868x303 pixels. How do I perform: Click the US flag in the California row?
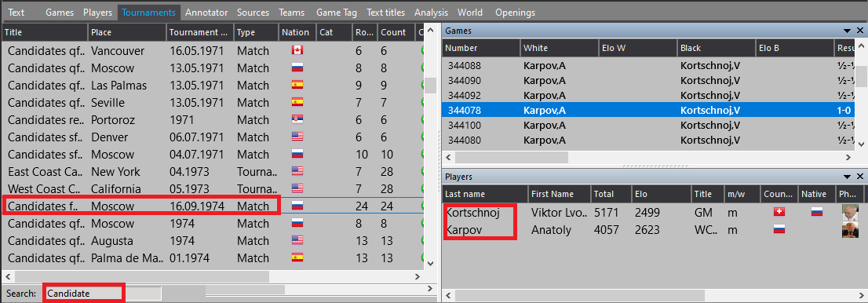pyautogui.click(x=297, y=188)
